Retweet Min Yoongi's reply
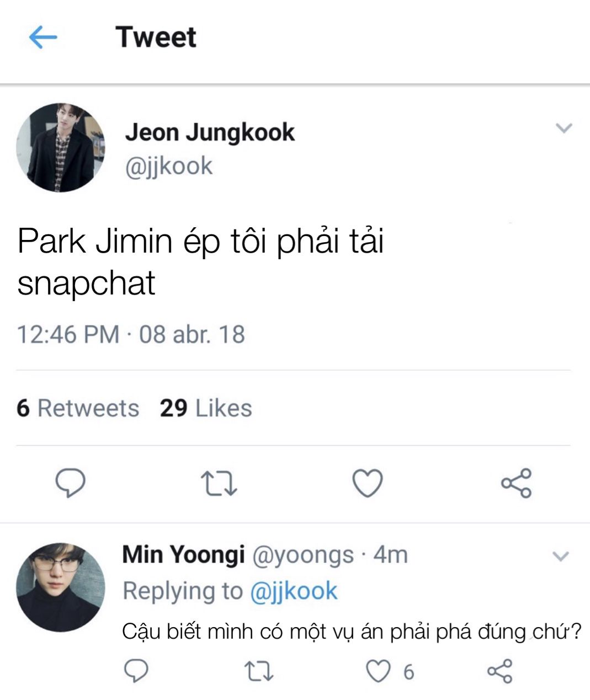This screenshot has height=700, width=590. (x=258, y=672)
